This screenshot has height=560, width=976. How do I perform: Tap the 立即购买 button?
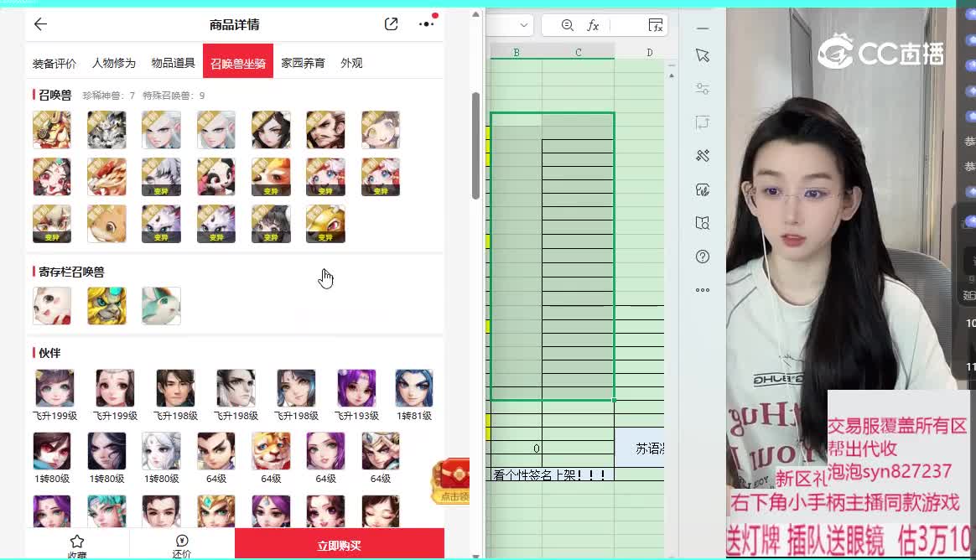click(340, 544)
